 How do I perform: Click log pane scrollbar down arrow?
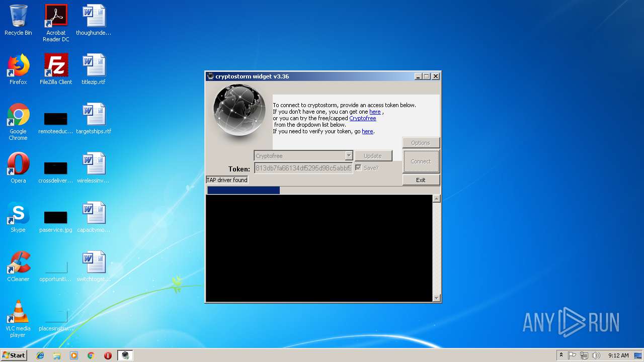(436, 298)
